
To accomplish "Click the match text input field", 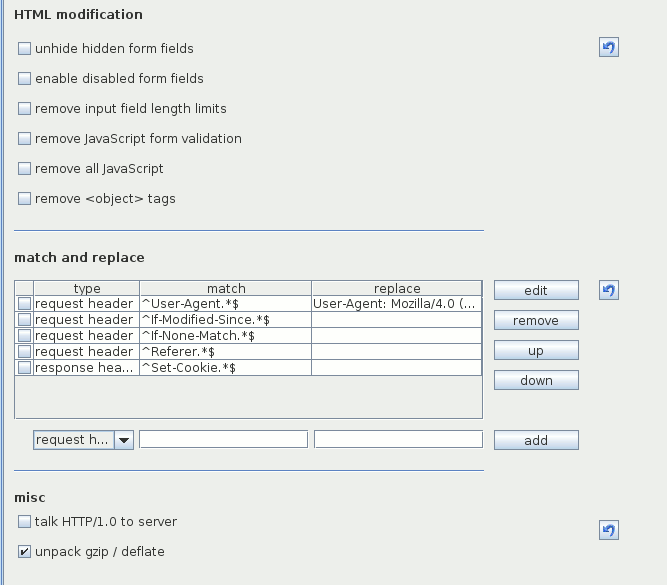I will (x=223, y=440).
